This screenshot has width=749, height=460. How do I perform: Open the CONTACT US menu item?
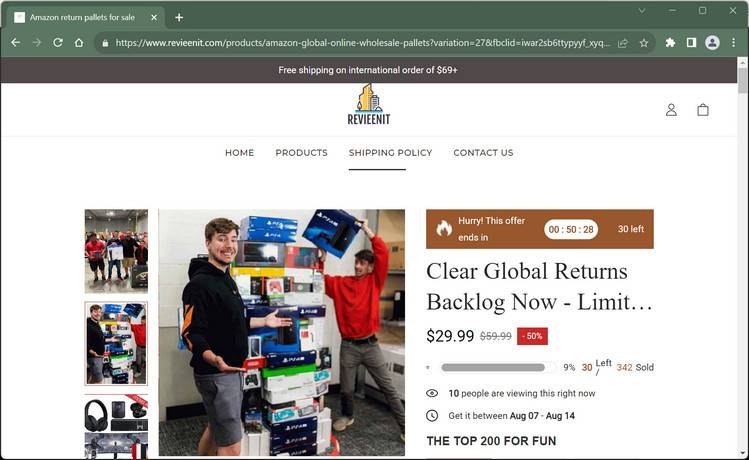pyautogui.click(x=483, y=153)
